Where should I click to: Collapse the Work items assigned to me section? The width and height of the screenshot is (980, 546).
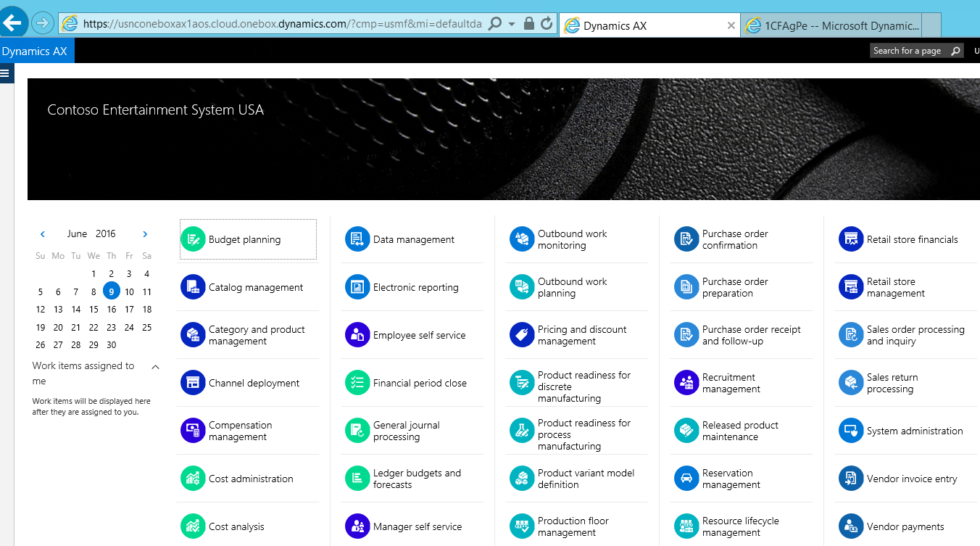[x=155, y=367]
